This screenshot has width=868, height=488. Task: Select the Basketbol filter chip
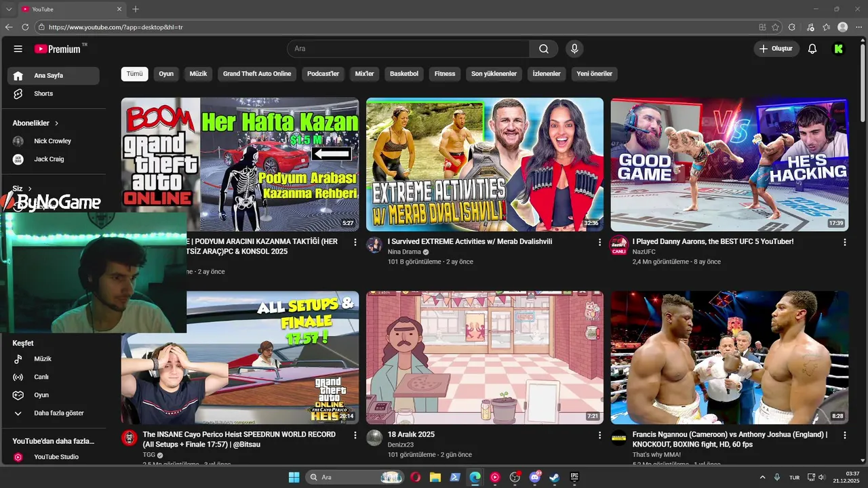(404, 74)
